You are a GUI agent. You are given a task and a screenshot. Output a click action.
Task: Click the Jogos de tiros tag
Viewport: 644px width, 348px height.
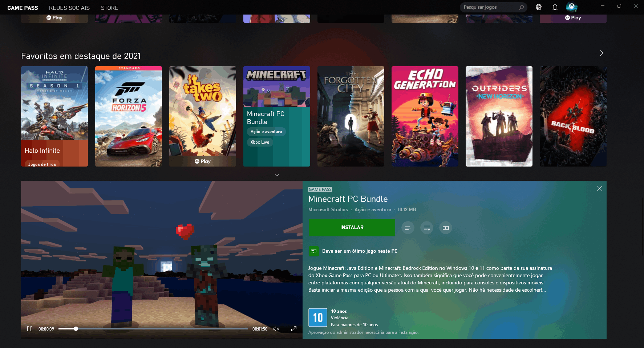(x=42, y=164)
